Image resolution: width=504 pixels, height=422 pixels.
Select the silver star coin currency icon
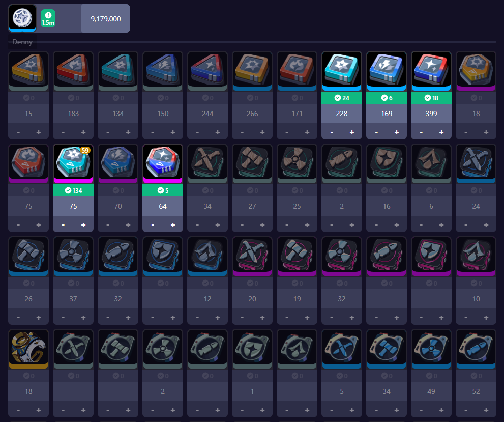pyautogui.click(x=22, y=18)
